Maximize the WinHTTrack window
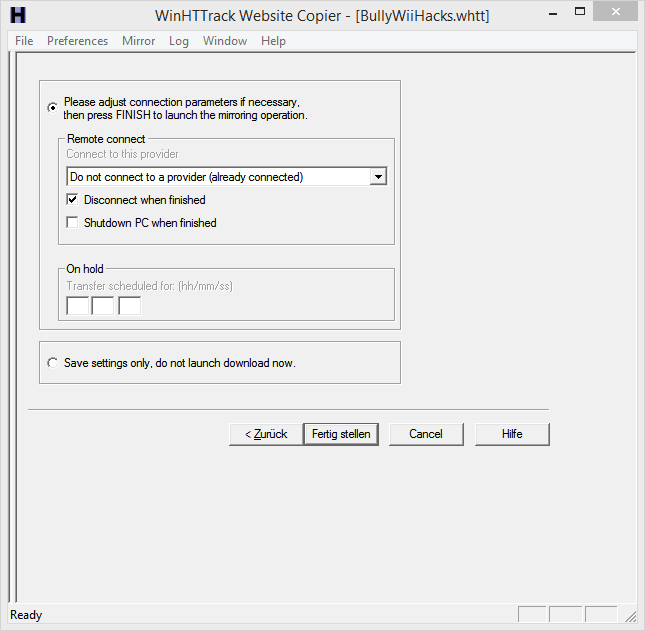Image resolution: width=645 pixels, height=631 pixels. [580, 12]
